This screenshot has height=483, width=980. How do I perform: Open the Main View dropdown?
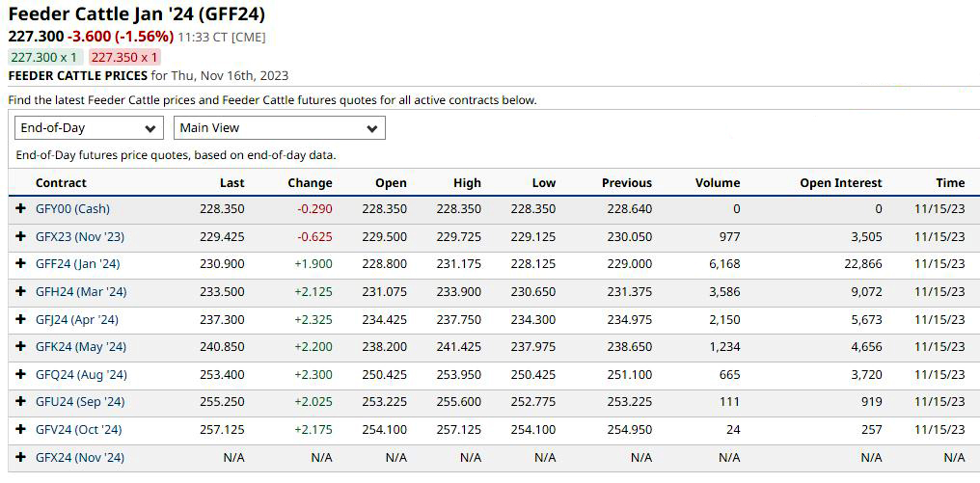279,128
